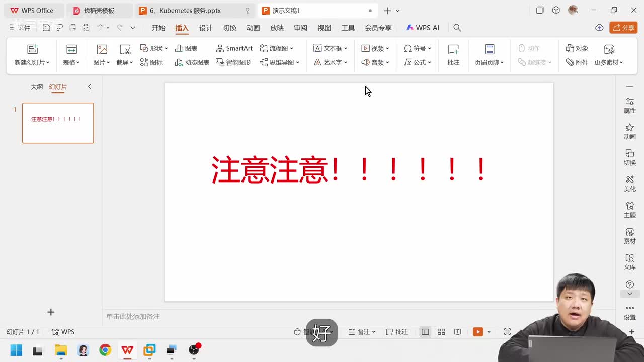The width and height of the screenshot is (644, 362).
Task: Open the 会员专享 member tab
Action: pos(378,28)
